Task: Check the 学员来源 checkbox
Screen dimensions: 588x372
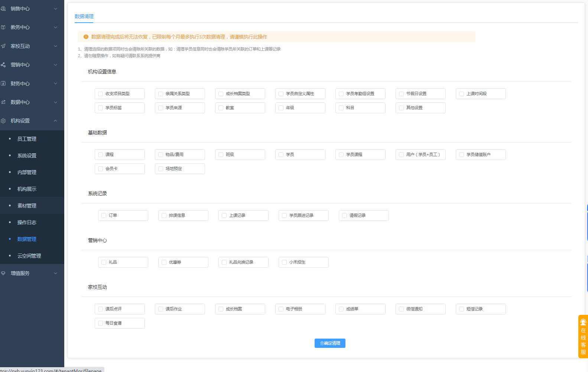Action: [160, 108]
